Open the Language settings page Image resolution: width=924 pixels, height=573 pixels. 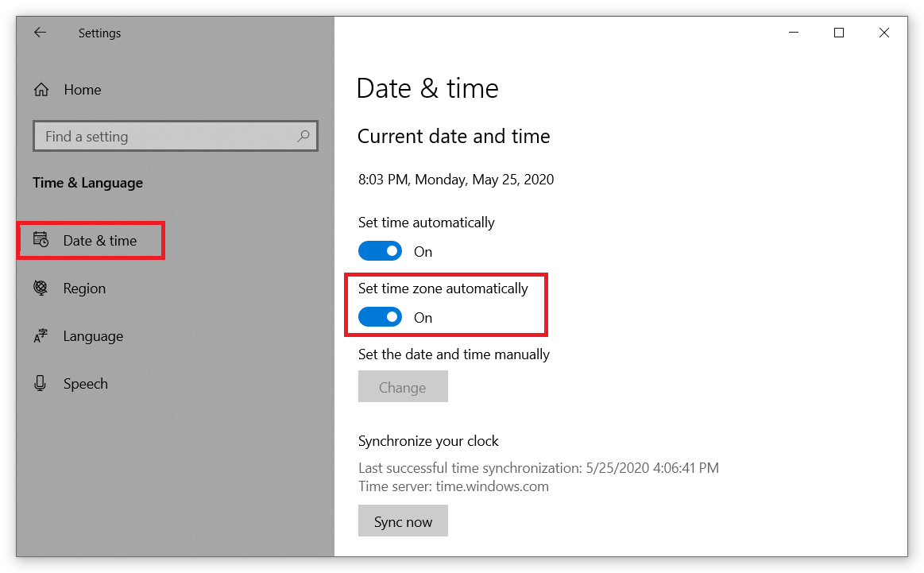click(x=93, y=336)
